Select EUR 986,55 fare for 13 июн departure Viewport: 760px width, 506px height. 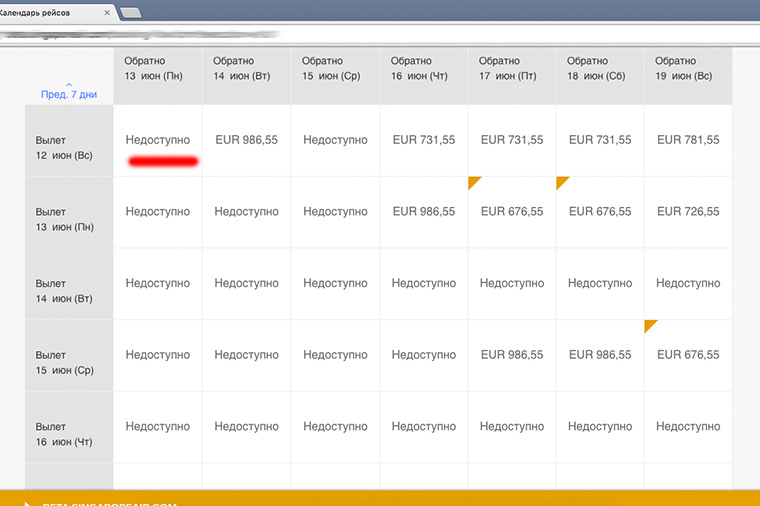point(424,212)
